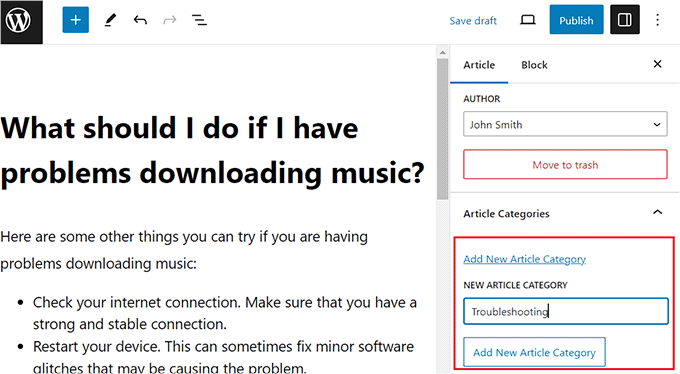The width and height of the screenshot is (680, 374).
Task: Switch to the Block tab
Action: point(534,65)
